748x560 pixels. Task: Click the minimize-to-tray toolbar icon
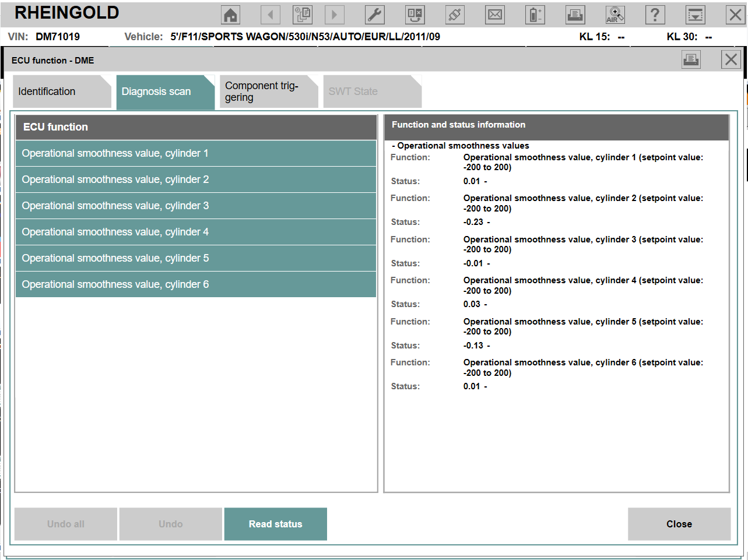point(696,15)
